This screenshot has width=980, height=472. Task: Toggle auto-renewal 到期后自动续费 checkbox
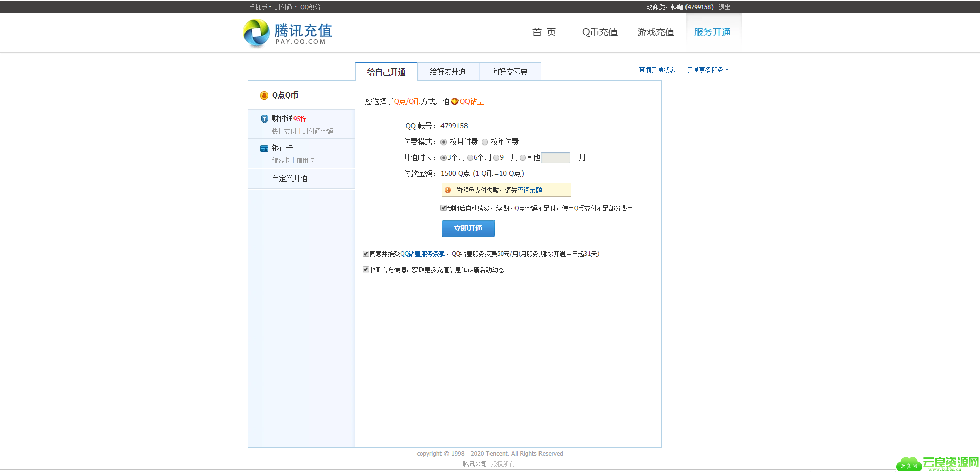[444, 208]
